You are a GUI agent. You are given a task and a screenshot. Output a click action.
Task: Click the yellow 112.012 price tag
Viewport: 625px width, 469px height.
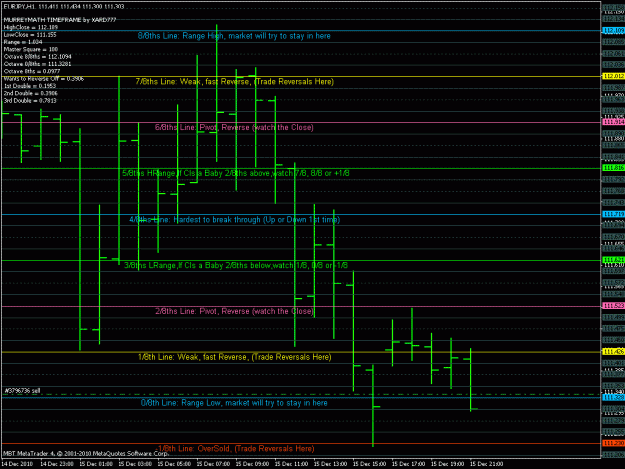coord(613,76)
